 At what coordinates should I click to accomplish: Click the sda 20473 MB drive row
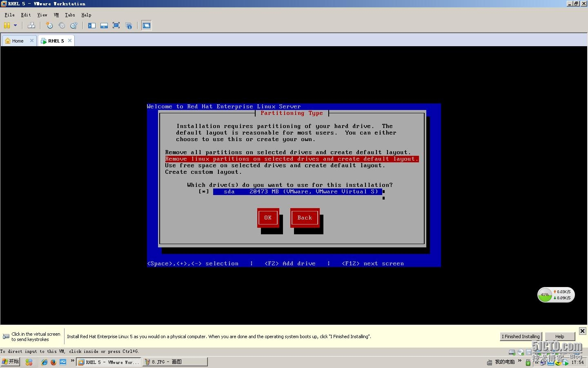point(298,191)
